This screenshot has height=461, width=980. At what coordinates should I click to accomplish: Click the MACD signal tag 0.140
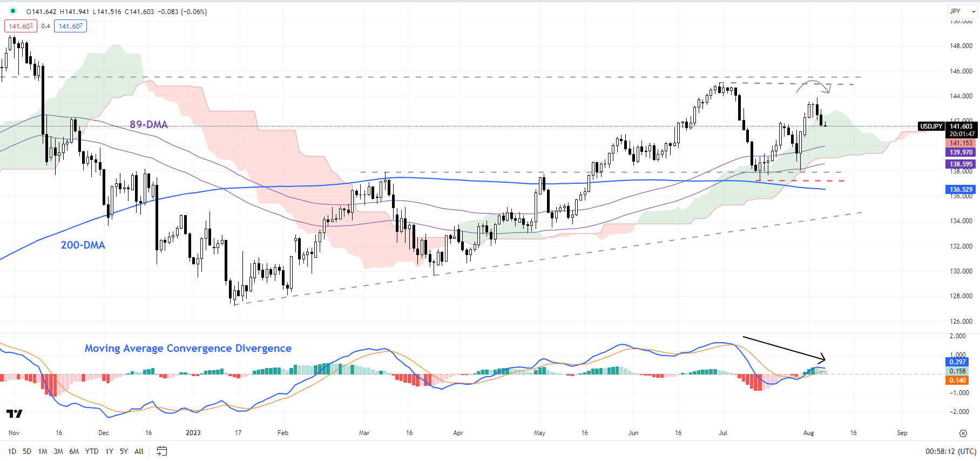[x=957, y=380]
